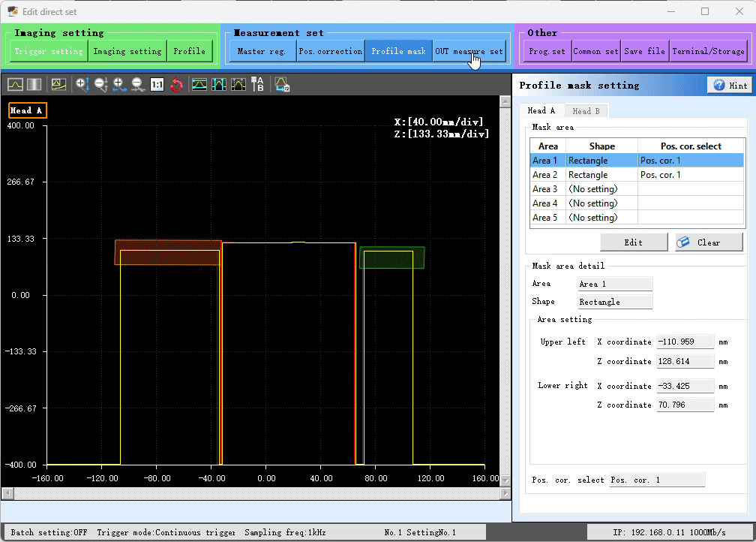The width and height of the screenshot is (756, 542).
Task: Open Pos. correction settings
Action: (x=330, y=51)
